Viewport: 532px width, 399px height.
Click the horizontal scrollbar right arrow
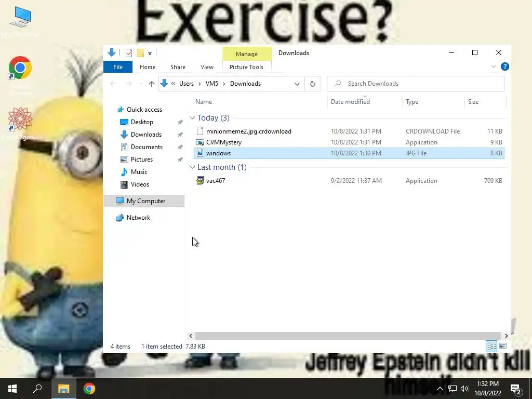[506, 336]
